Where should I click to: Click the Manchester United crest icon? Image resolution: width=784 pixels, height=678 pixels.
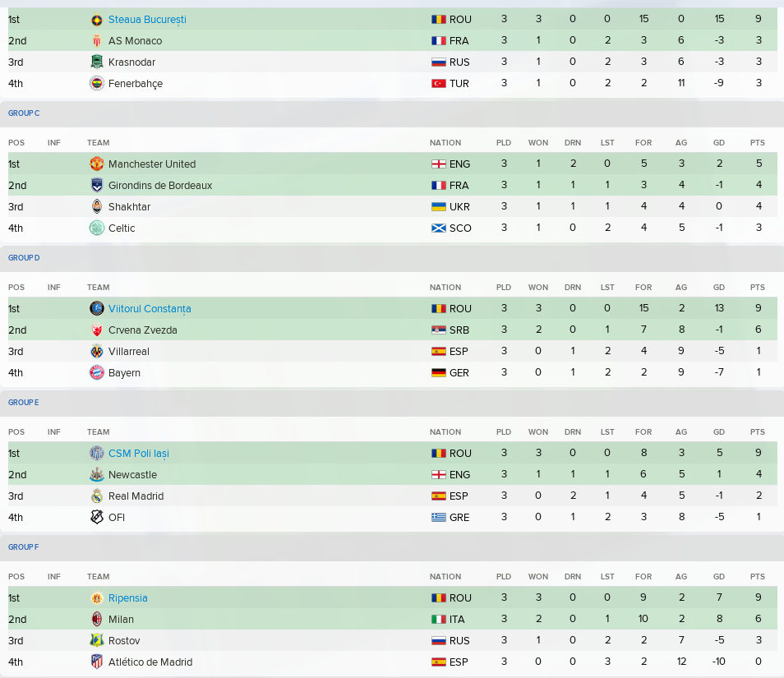[96, 164]
